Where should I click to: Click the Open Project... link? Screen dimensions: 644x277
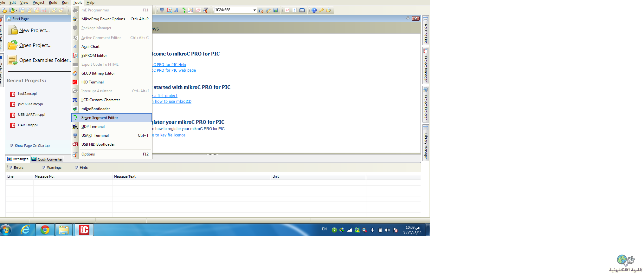click(x=35, y=45)
